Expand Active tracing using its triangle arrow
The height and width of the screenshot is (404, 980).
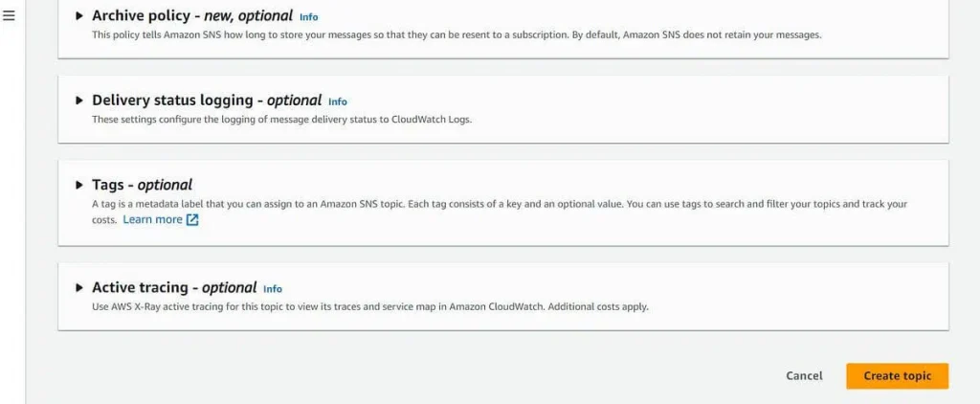pyautogui.click(x=78, y=287)
